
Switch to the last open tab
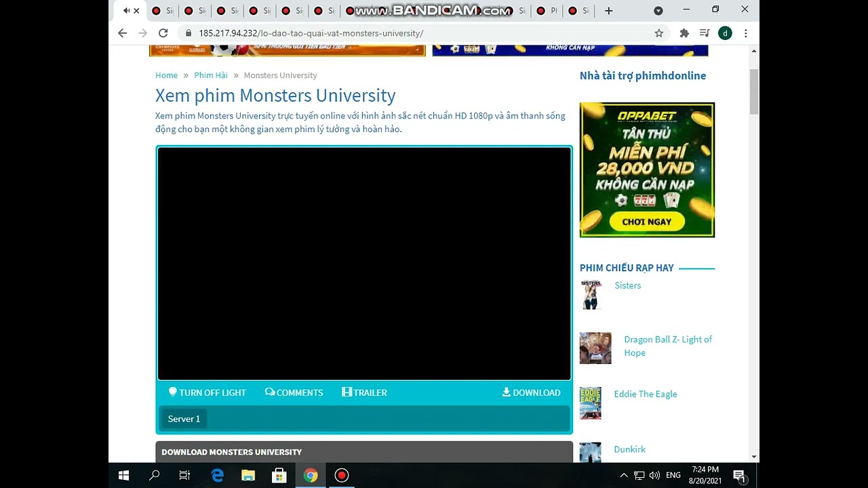point(580,11)
